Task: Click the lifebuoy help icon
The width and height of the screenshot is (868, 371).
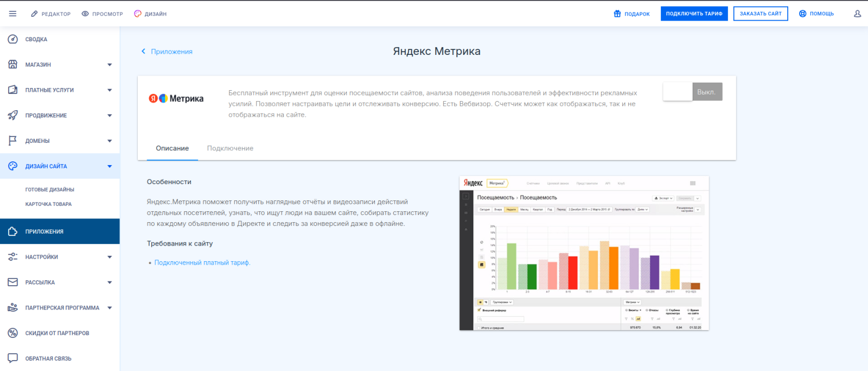Action: pyautogui.click(x=803, y=14)
